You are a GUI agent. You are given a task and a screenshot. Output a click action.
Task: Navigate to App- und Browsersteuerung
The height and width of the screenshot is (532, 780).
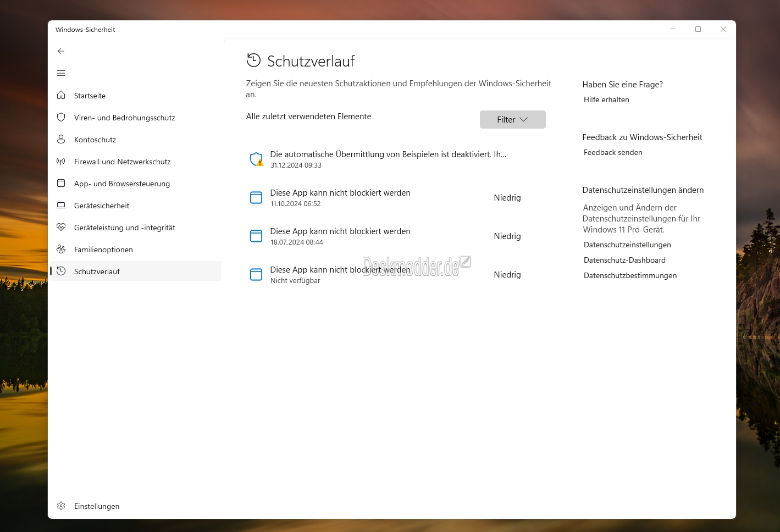(136, 183)
